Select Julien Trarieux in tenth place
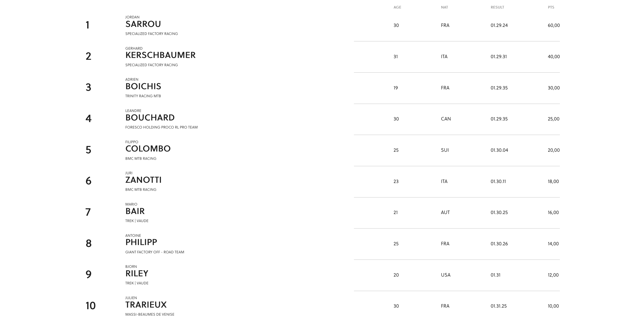Screen dimensions: 644x320 (x=146, y=305)
